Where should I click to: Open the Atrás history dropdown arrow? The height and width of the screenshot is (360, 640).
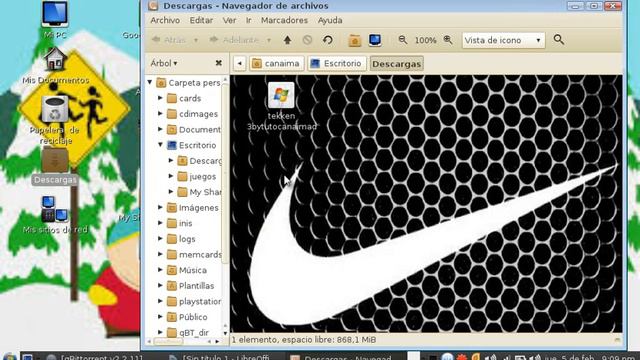tap(196, 40)
